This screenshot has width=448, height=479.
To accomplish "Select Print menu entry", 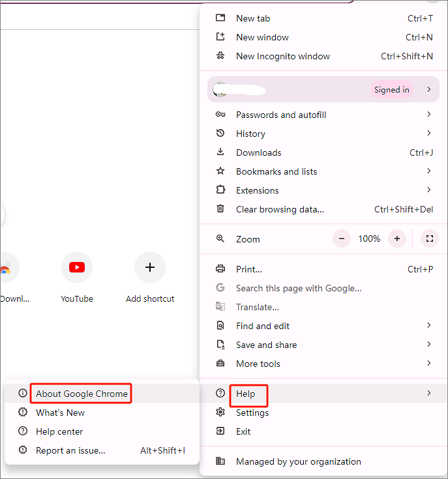I will [x=323, y=269].
